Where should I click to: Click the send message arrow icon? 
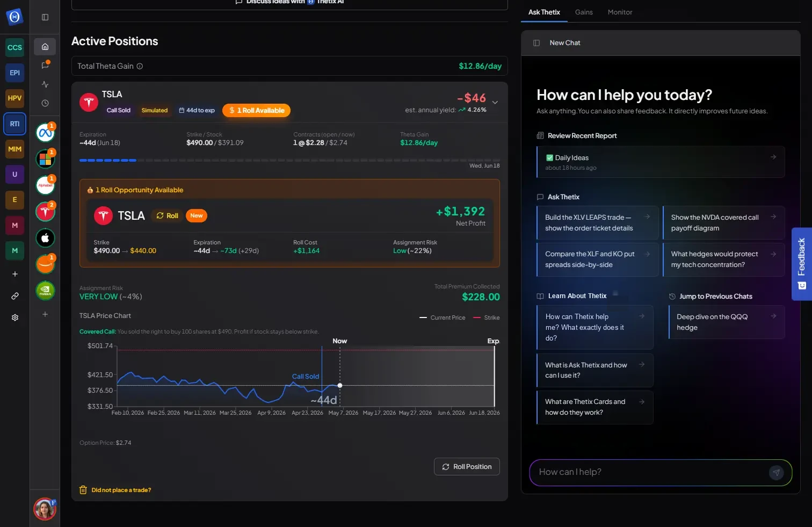776,473
